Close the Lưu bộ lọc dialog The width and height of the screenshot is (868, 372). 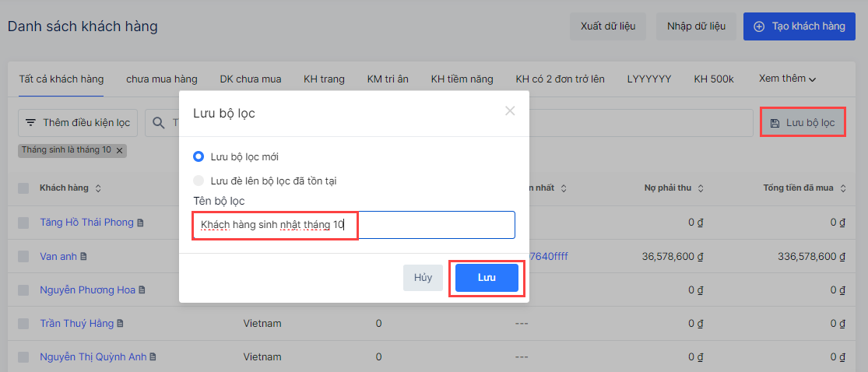(510, 111)
